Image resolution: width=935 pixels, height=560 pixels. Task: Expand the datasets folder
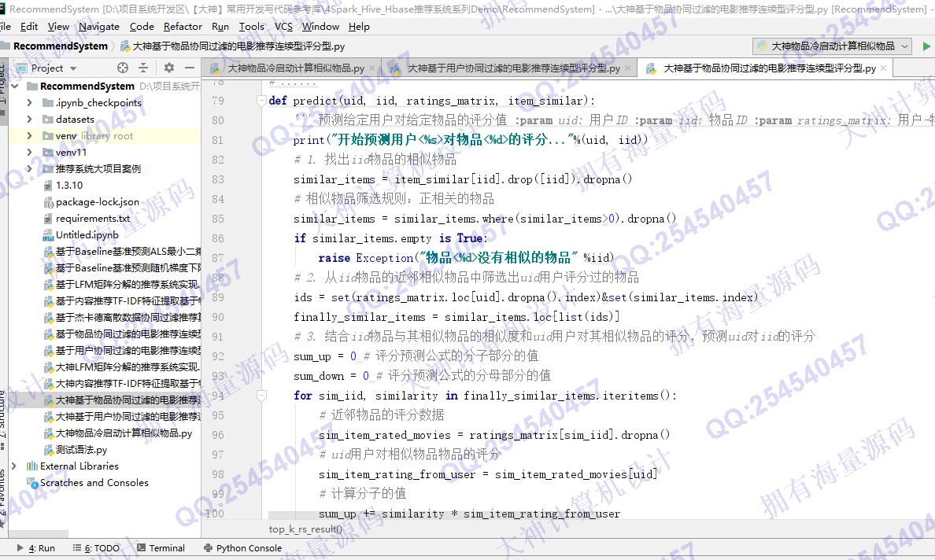[x=30, y=119]
